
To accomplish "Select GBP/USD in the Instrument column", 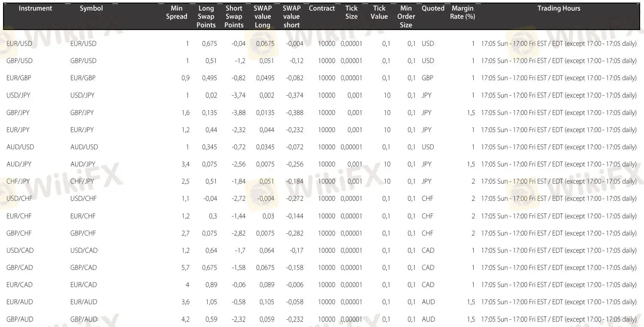I will point(19,61).
